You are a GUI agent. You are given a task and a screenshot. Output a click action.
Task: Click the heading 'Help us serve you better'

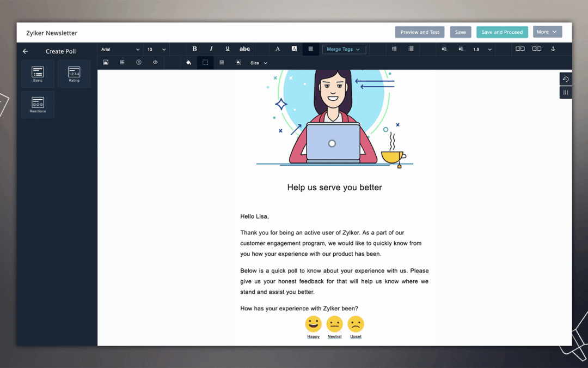click(x=334, y=188)
